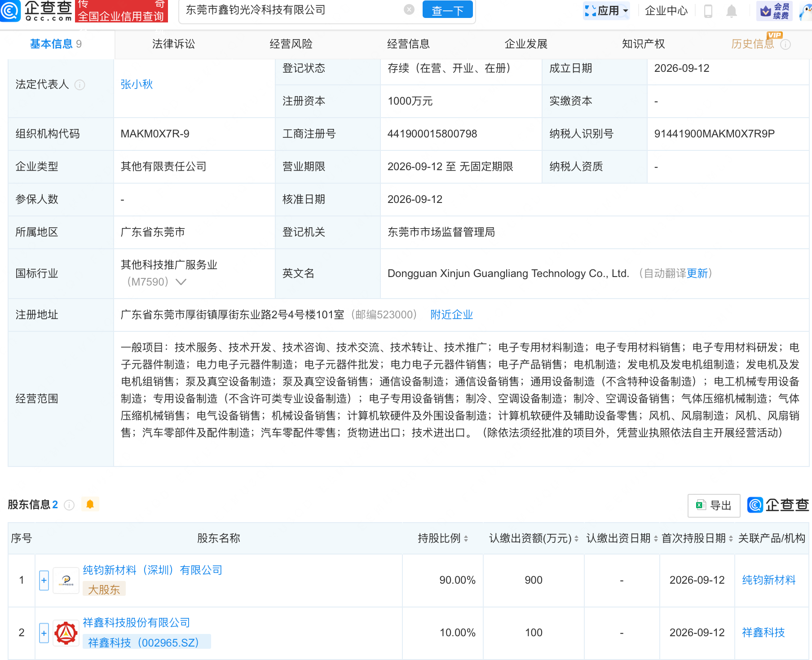Select taxpayer ID 91441900MAKM0X7R9P
812x660 pixels.
[714, 134]
